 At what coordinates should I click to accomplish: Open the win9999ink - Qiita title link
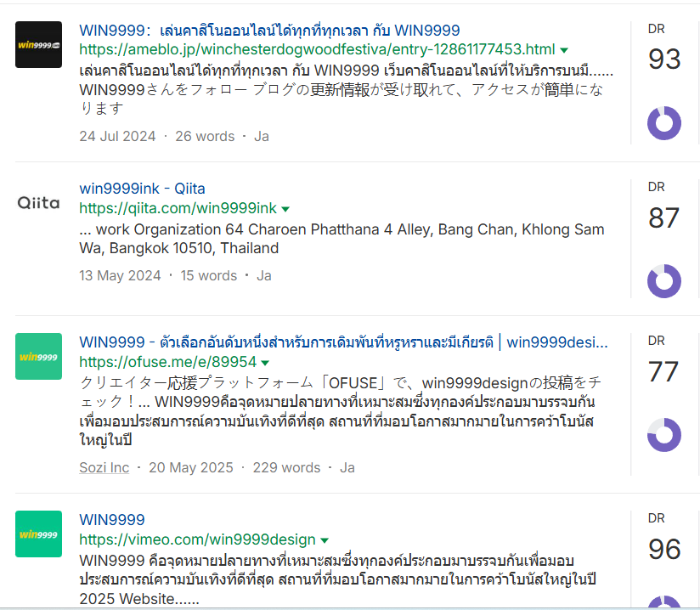coord(142,189)
